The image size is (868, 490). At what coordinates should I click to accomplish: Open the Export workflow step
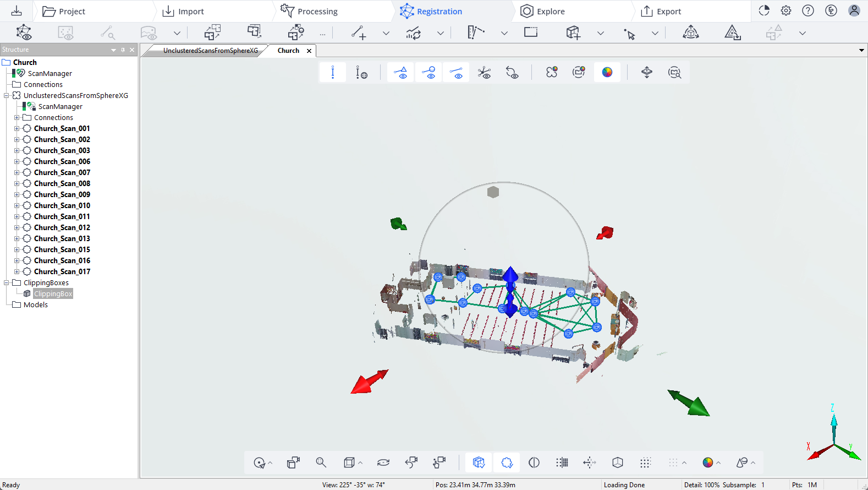click(x=661, y=11)
